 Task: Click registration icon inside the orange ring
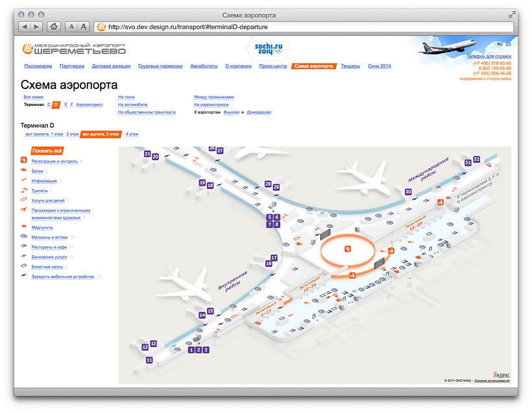(x=348, y=249)
